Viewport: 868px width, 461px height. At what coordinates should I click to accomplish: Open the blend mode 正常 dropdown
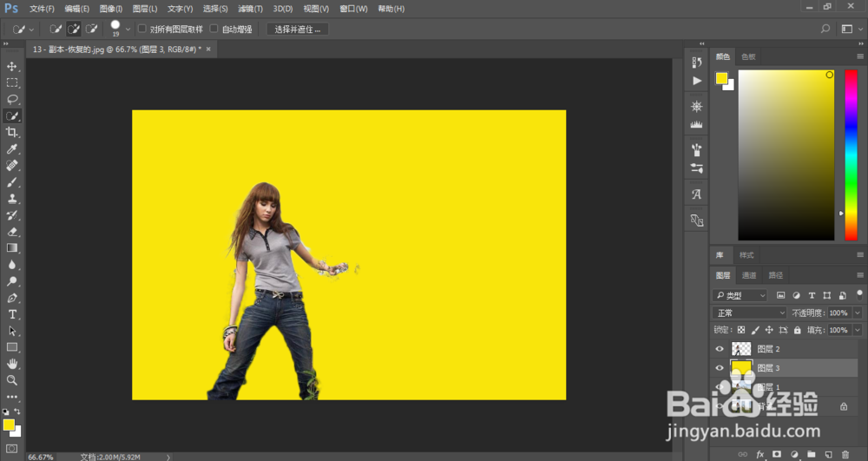[749, 313]
